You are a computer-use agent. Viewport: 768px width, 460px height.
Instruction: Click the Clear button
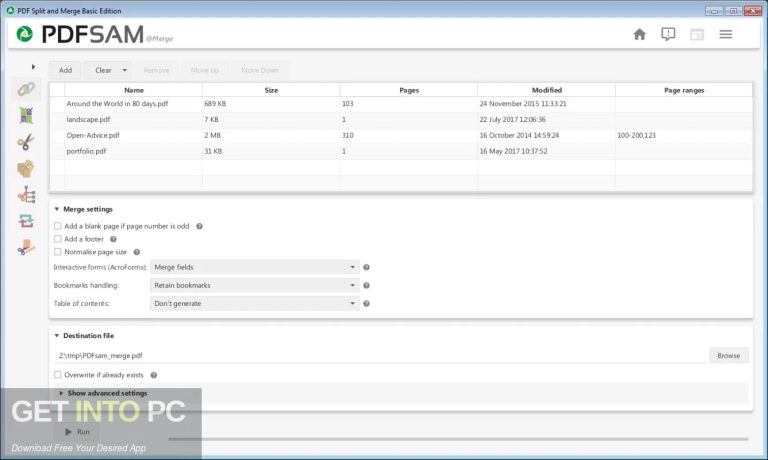pos(103,70)
